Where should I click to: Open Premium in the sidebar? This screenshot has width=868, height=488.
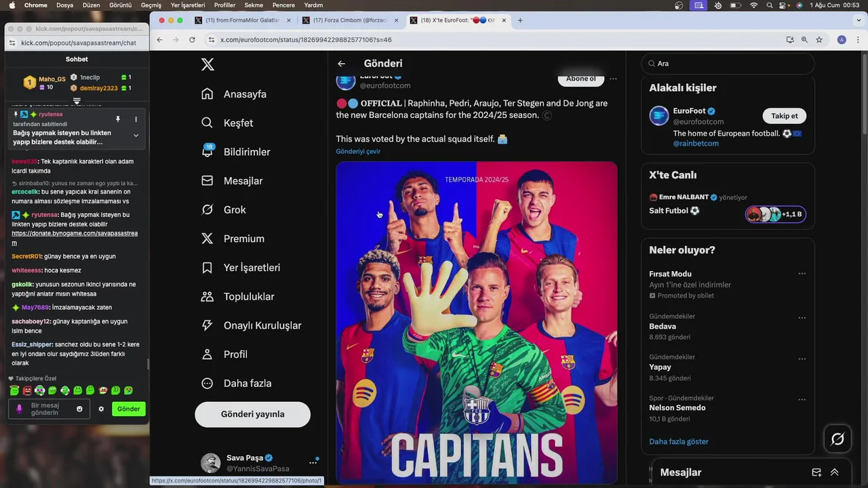tap(233, 239)
